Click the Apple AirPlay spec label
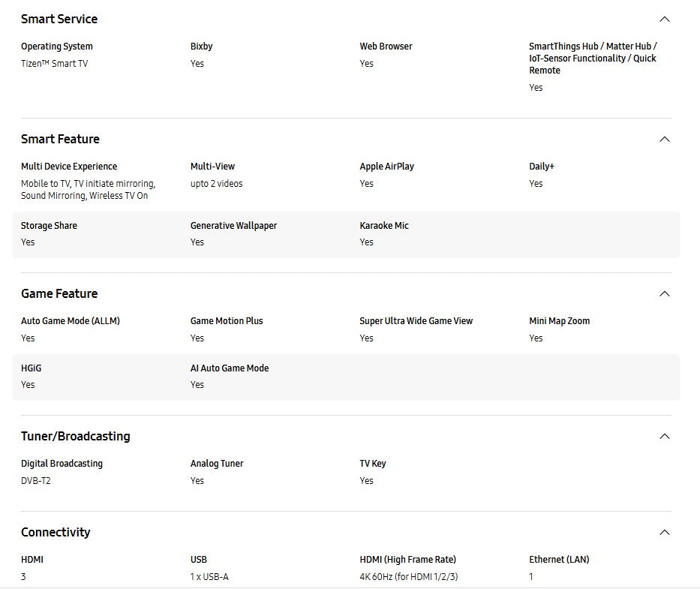Viewport: 700px width, 589px height. pos(386,167)
